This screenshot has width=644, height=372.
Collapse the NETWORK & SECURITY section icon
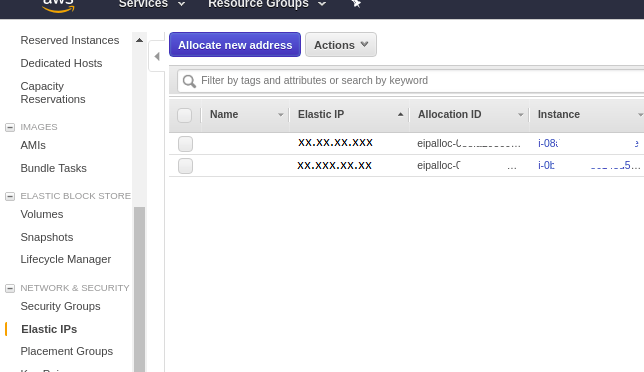pyautogui.click(x=10, y=288)
